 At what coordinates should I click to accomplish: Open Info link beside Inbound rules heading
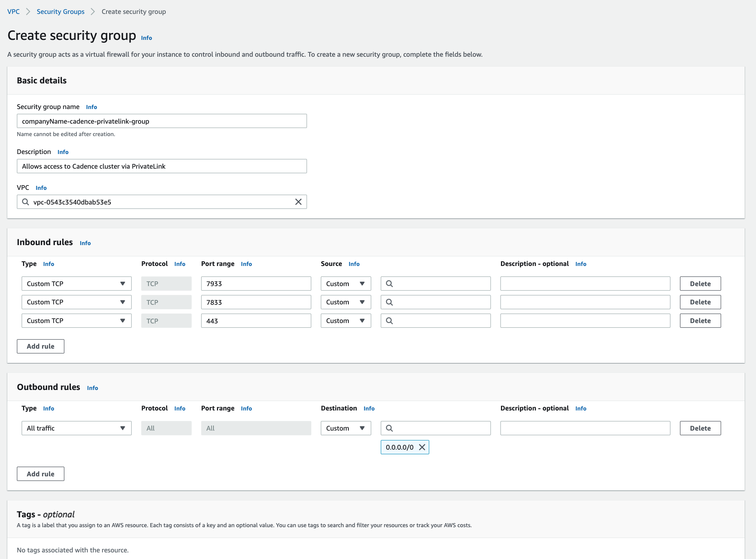pos(85,243)
